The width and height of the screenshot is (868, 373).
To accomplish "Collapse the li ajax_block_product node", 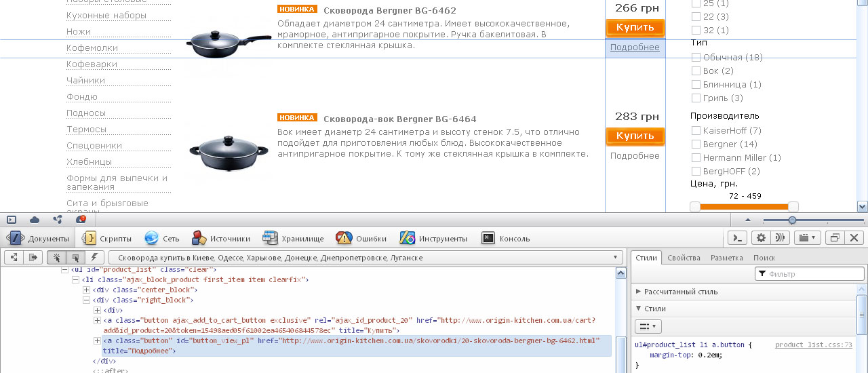I will pyautogui.click(x=75, y=279).
